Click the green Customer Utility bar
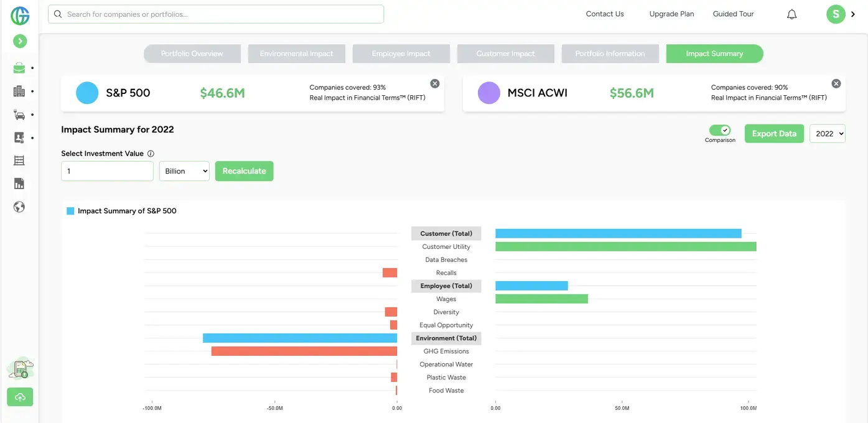This screenshot has width=868, height=423. point(626,247)
